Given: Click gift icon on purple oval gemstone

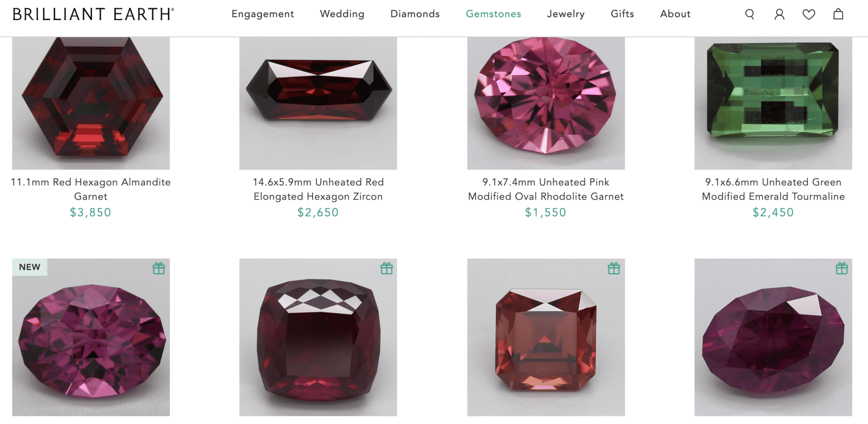Looking at the screenshot, I should 842,268.
